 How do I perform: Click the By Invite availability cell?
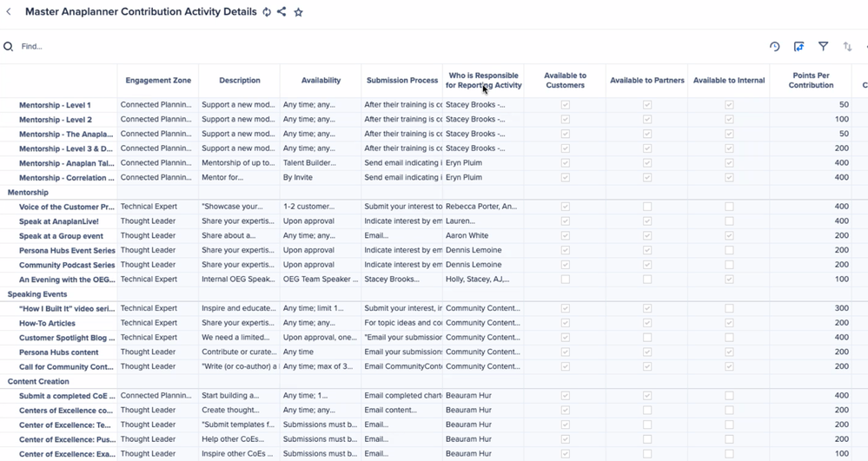321,178
